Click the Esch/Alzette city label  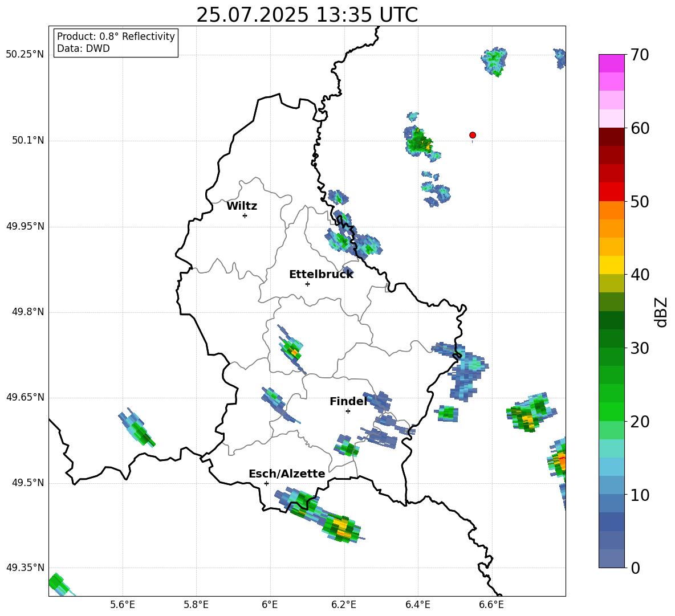point(287,474)
